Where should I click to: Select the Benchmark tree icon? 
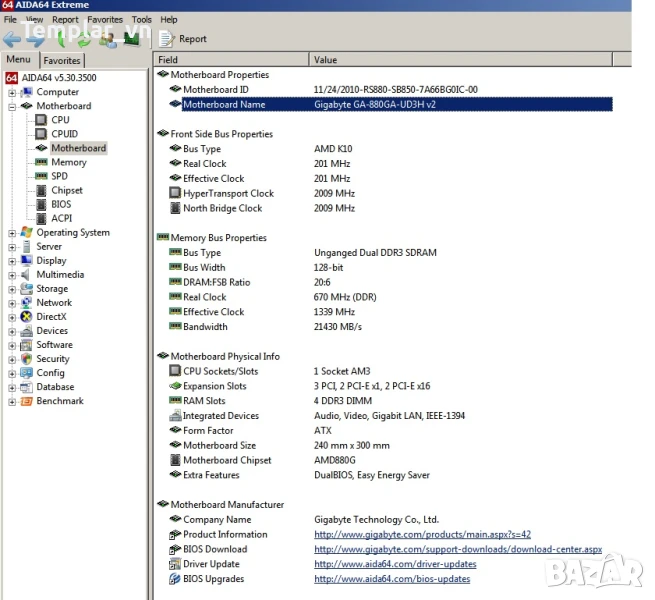26,401
